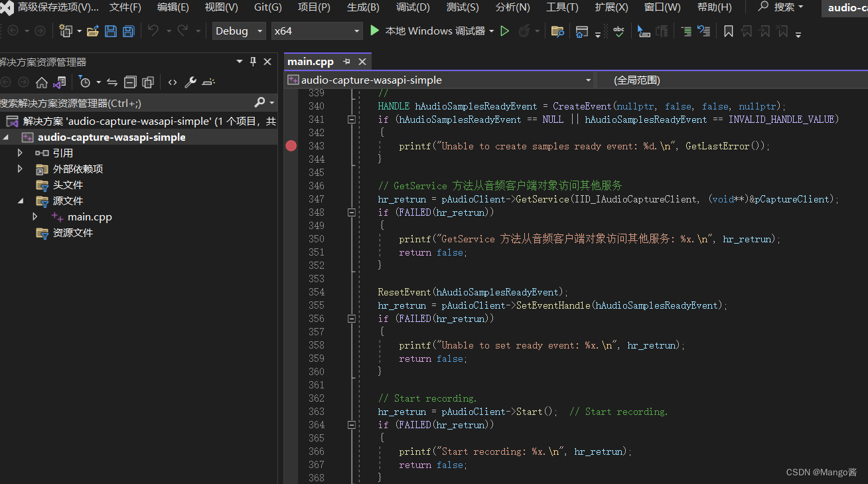Open the 文件(F) menu
The height and width of the screenshot is (484, 868).
(125, 7)
